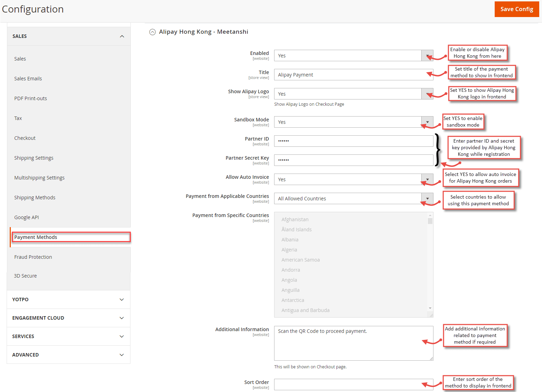Image resolution: width=542 pixels, height=392 pixels.
Task: Open Tax settings
Action: 18,118
